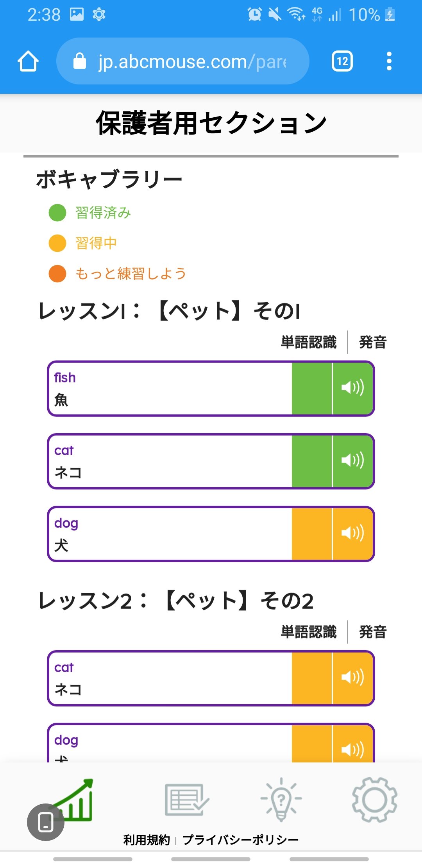This screenshot has height=868, width=422.
Task: Tap the browser home icon
Action: coord(28,61)
